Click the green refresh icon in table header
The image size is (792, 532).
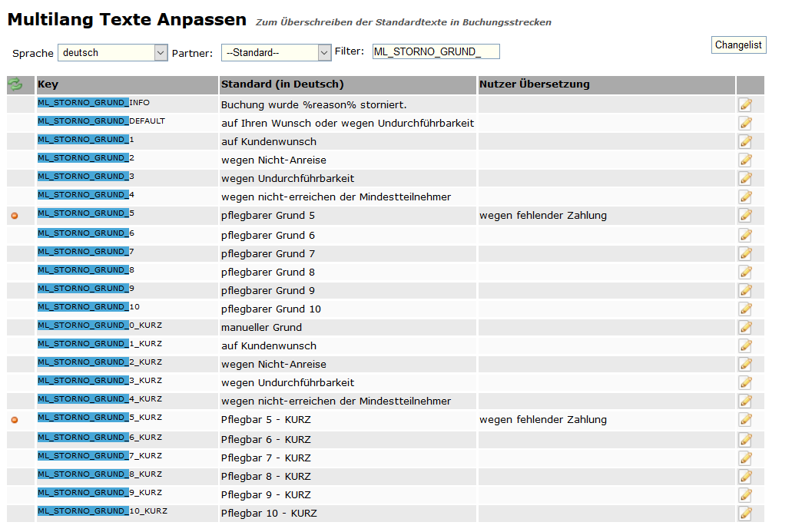point(15,84)
